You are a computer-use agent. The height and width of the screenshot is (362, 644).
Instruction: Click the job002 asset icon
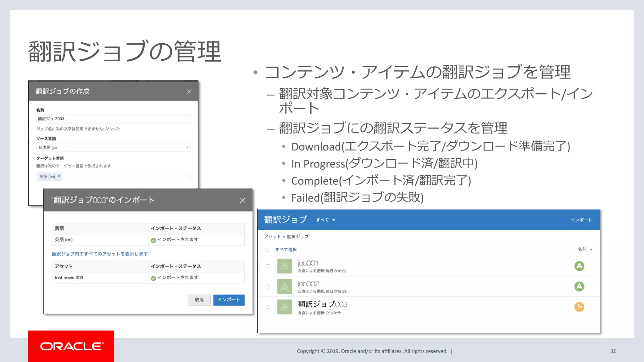click(285, 287)
